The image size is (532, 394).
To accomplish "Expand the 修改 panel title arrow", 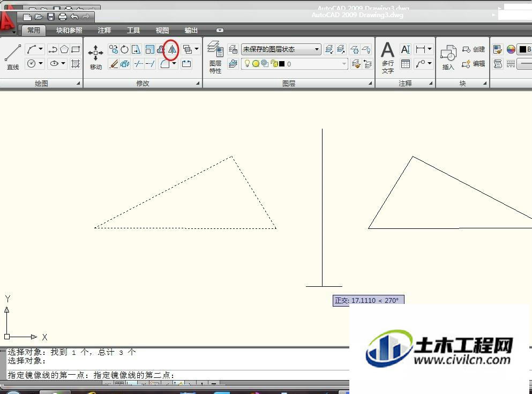I will 198,83.
